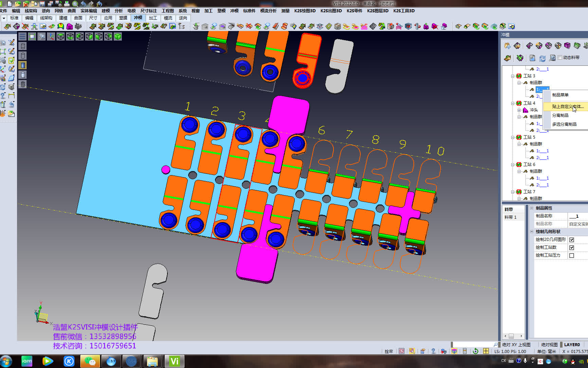Click the 制品名称 value field

578,216
